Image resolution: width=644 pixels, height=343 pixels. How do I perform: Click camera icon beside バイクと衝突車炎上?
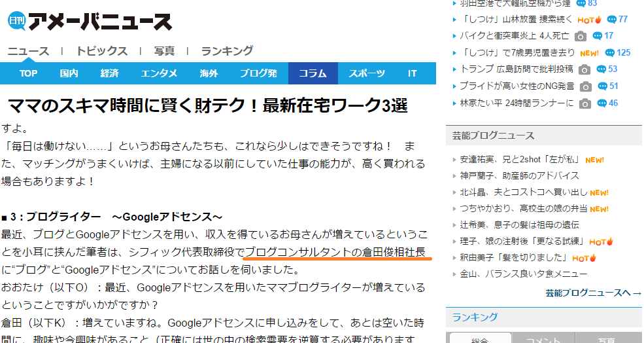(580, 36)
